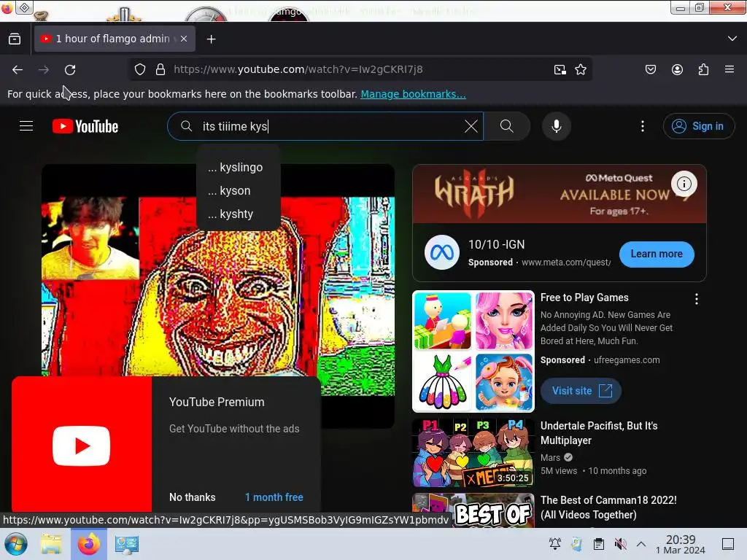Open the Windows Start button
Image resolution: width=747 pixels, height=560 pixels.
pyautogui.click(x=16, y=544)
